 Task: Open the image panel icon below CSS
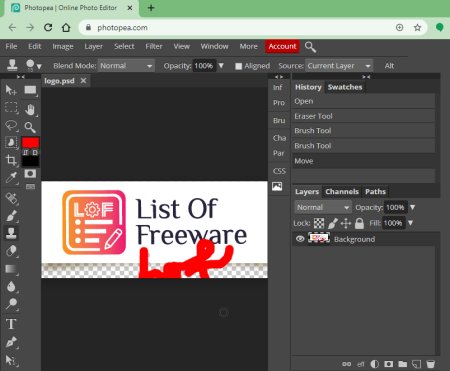click(x=277, y=186)
